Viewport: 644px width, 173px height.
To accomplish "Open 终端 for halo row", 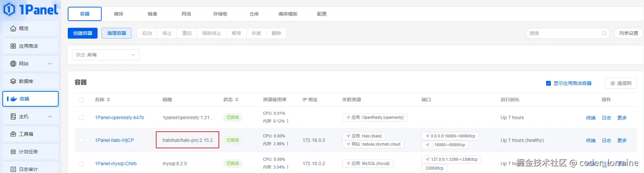I will coord(591,140).
